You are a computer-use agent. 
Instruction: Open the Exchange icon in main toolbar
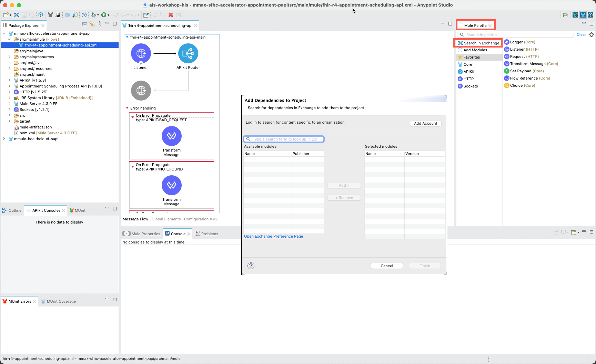tap(16, 15)
